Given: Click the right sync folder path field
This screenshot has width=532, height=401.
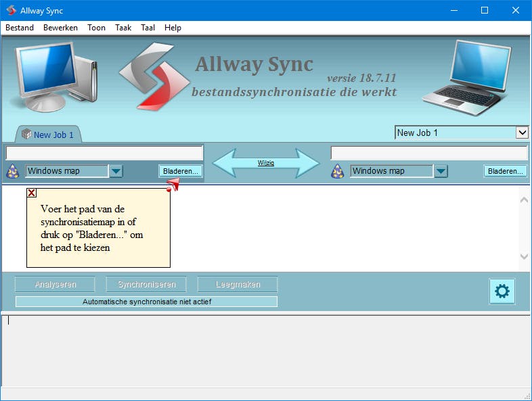Looking at the screenshot, I should click(x=429, y=153).
